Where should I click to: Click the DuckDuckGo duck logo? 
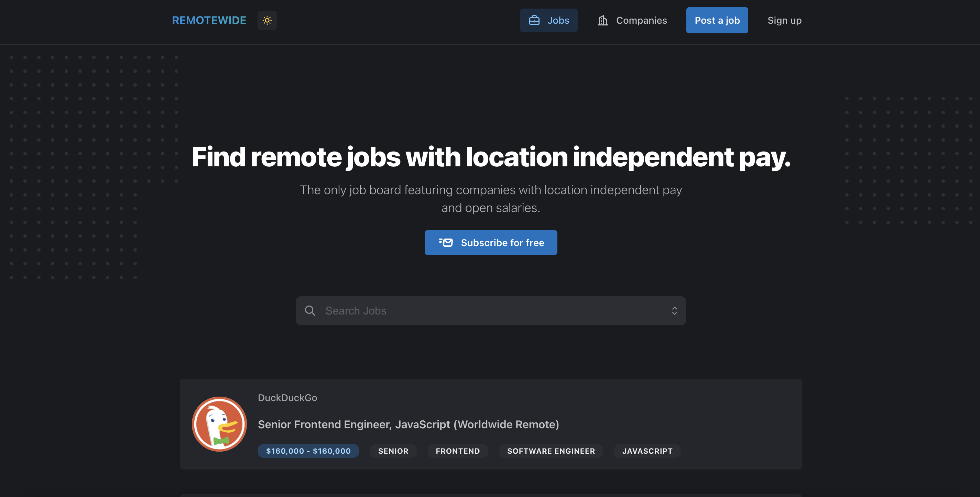click(219, 424)
